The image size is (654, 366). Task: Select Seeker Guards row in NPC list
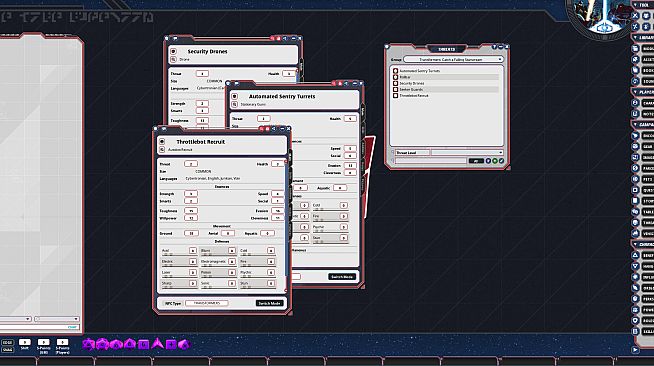pos(446,90)
